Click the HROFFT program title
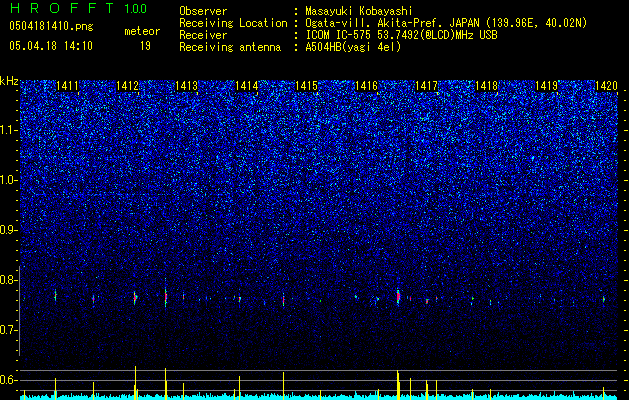This screenshot has width=629, height=400. pyautogui.click(x=63, y=8)
